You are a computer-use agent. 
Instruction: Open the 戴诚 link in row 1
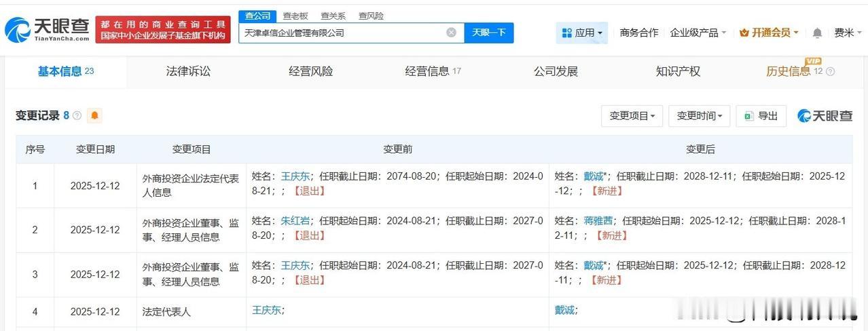[x=594, y=176]
